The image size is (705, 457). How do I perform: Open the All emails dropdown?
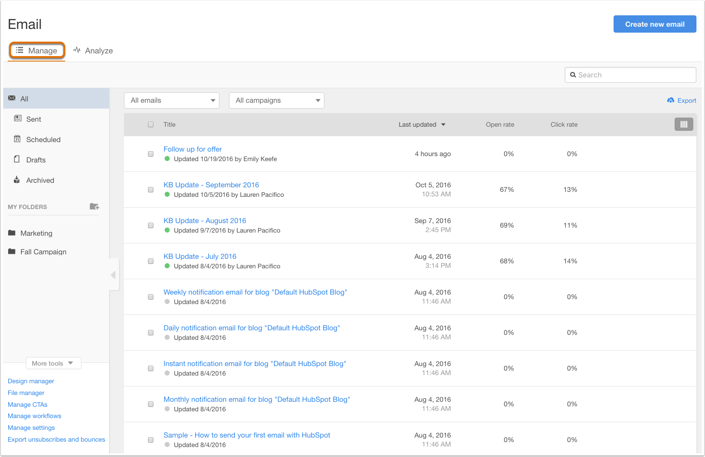click(x=172, y=100)
